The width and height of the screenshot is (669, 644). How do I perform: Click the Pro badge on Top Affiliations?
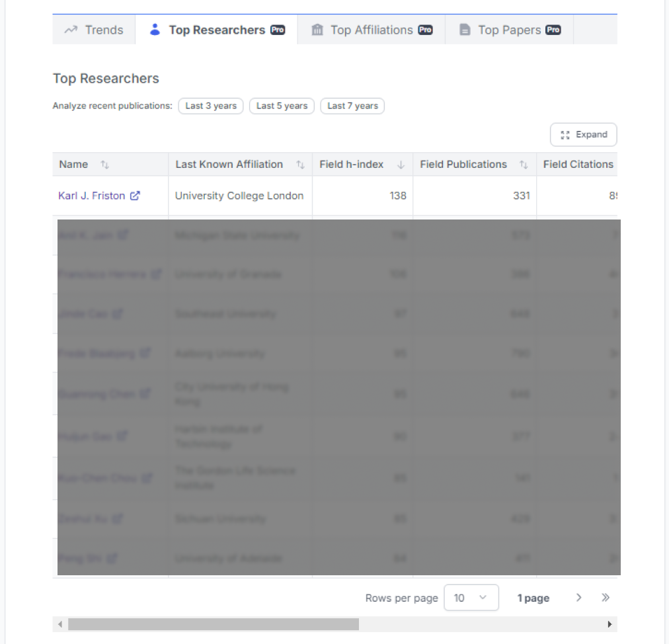click(425, 30)
